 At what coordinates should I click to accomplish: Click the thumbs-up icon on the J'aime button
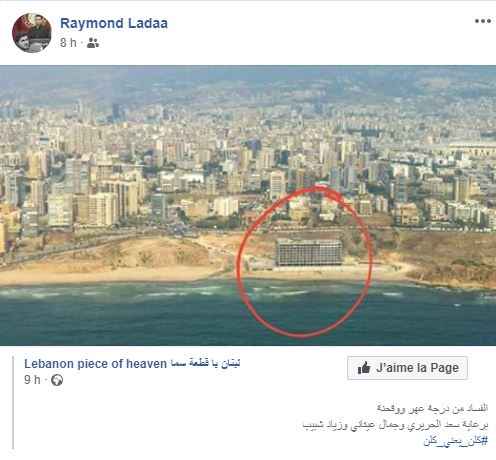point(364,368)
